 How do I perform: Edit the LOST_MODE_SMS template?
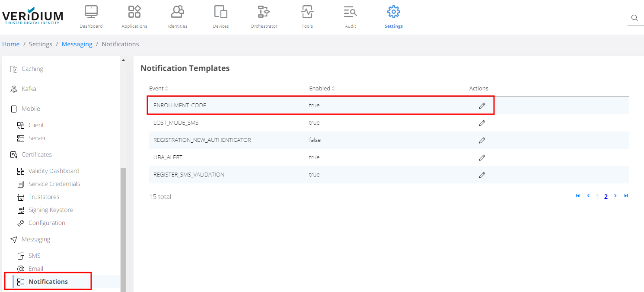[482, 123]
